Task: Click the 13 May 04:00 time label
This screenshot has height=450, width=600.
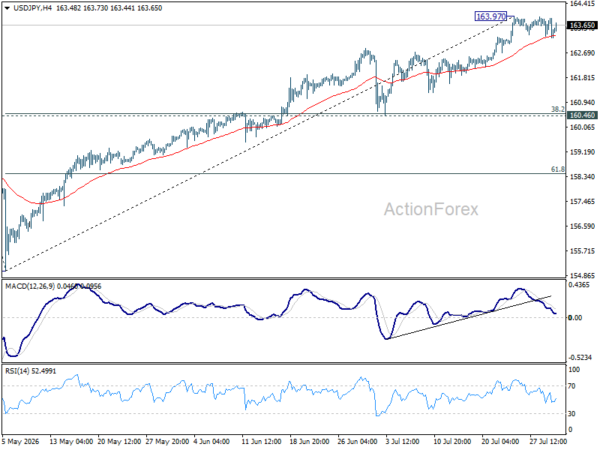Action: click(x=71, y=442)
